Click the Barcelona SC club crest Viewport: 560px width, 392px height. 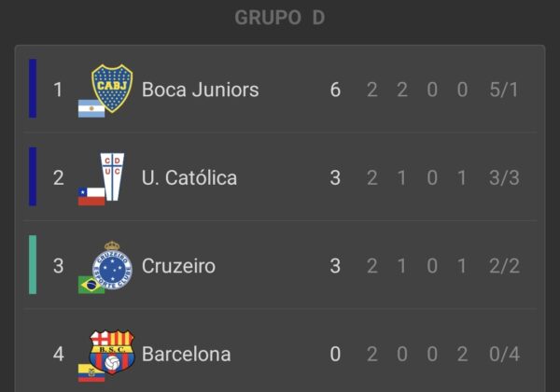point(113,350)
